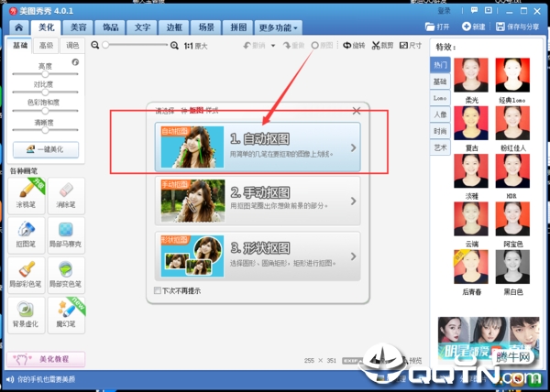Click the 裁剪 crop tool
The height and width of the screenshot is (392, 550).
(382, 46)
